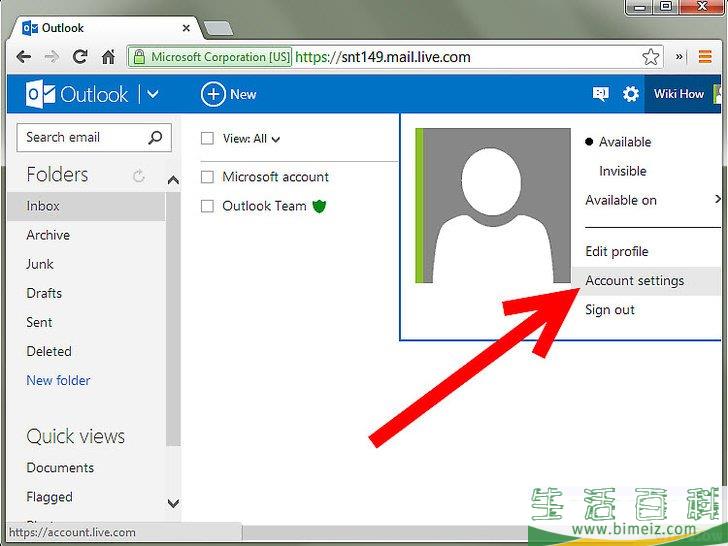Maximize the browser window
The width and height of the screenshot is (728, 546).
(666, 6)
